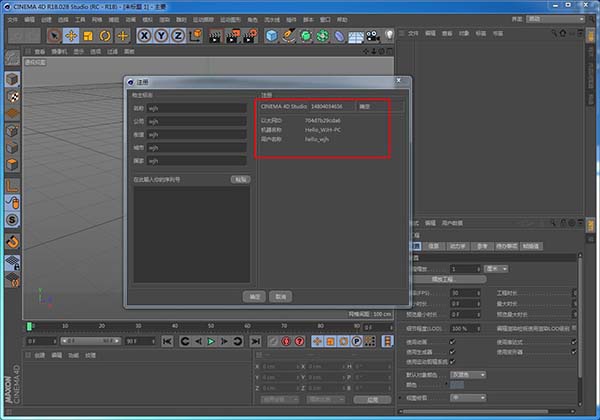The width and height of the screenshot is (600, 420).
Task: Click the 粘贴 button in registration dialog
Action: coord(240,179)
